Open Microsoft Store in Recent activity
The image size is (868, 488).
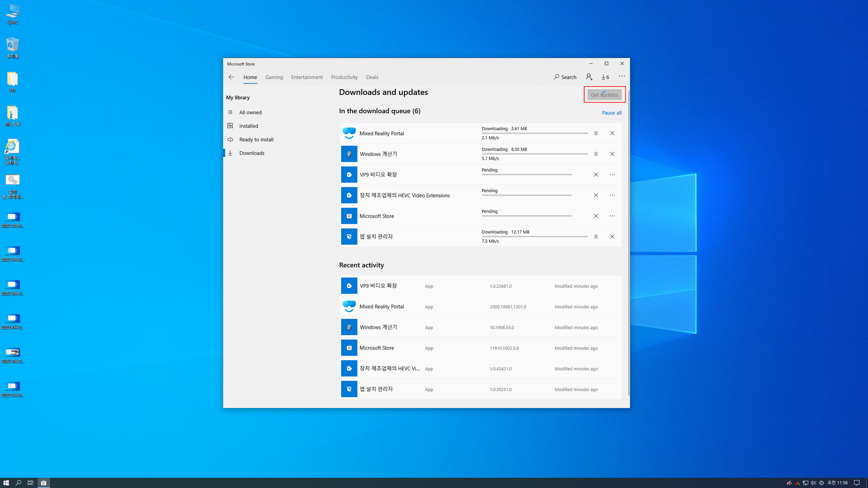pyautogui.click(x=480, y=348)
